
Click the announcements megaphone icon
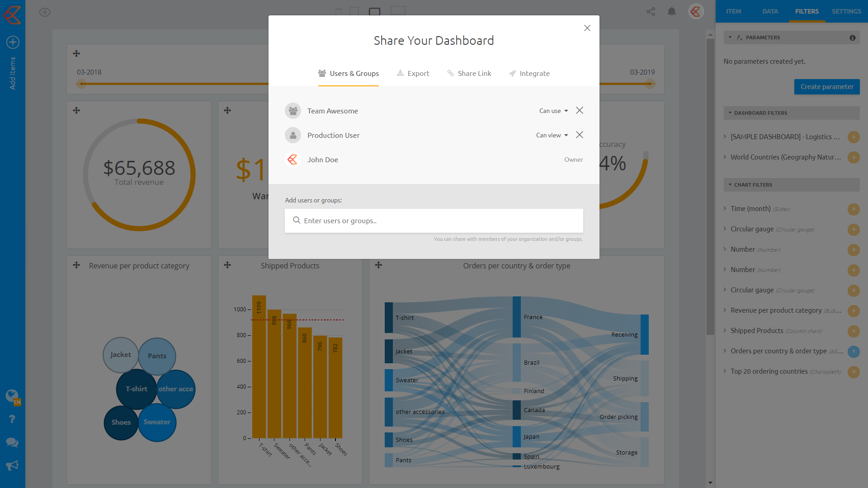click(12, 465)
